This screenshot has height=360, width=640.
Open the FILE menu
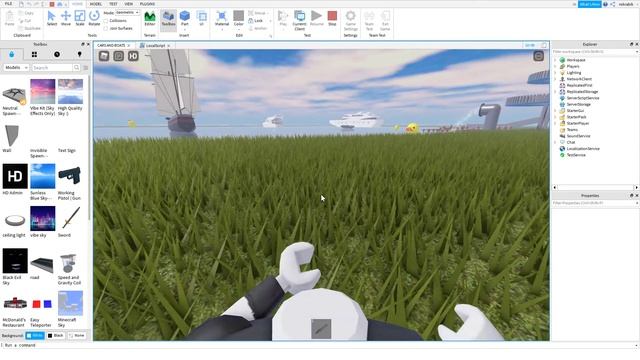(8, 4)
